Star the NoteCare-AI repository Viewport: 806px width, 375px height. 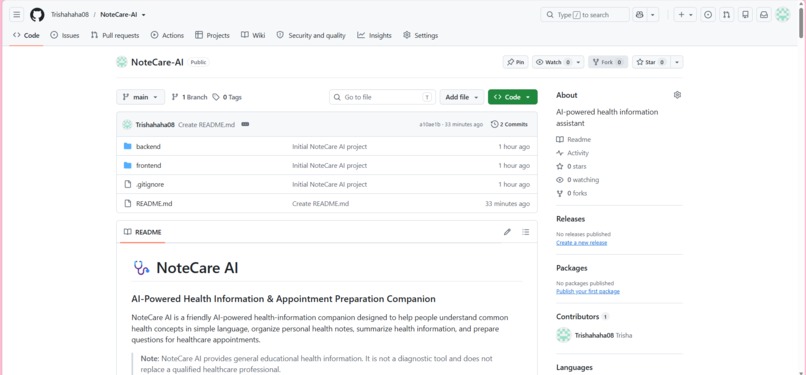651,62
